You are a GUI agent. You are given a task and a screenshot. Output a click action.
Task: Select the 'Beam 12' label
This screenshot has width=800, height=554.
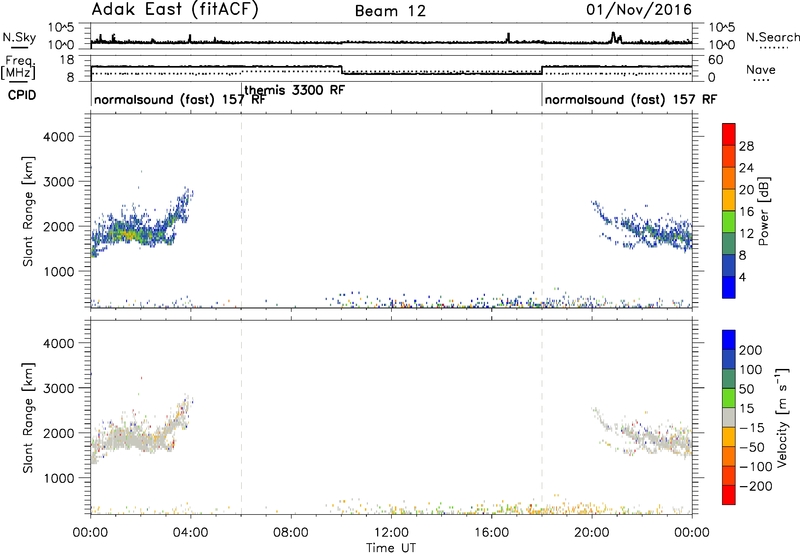click(390, 11)
